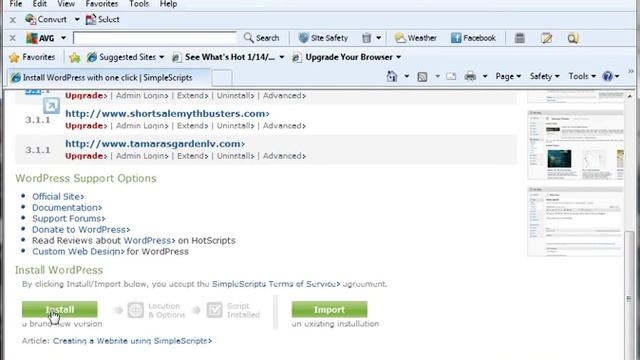Expand the AVG dropdown arrow
The image size is (640, 360).
[x=63, y=38]
